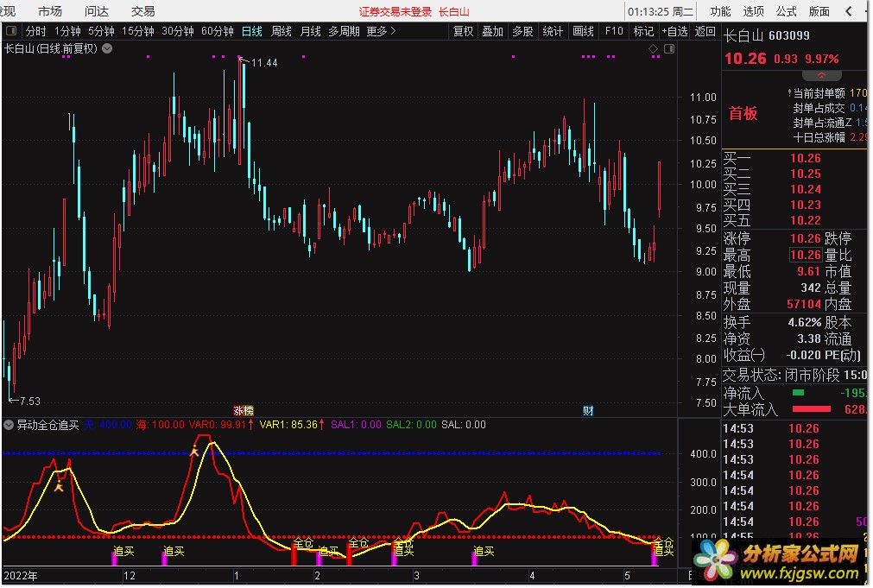
Task: Click the 多股 multi-stock button
Action: [x=522, y=31]
